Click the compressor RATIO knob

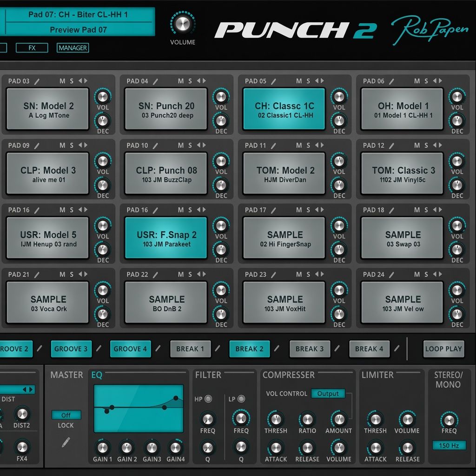pos(307,419)
